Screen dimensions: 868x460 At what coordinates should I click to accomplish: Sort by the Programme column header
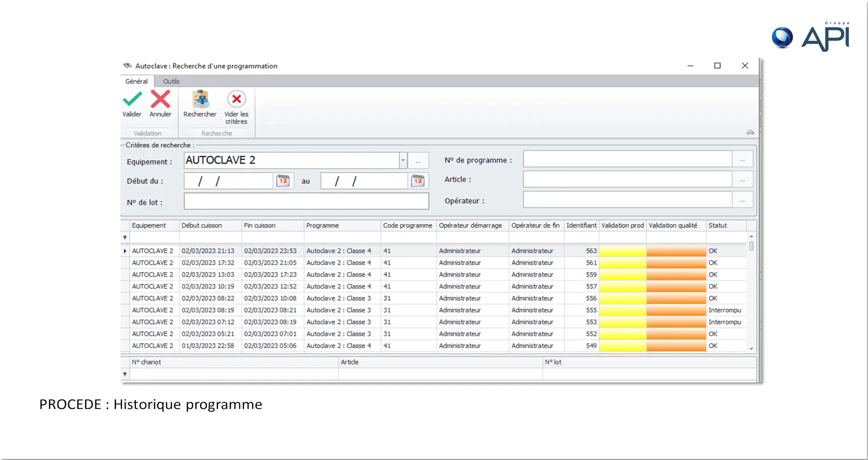click(x=342, y=225)
